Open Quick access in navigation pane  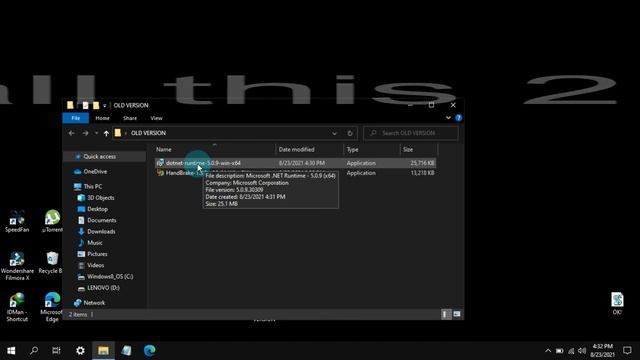(x=99, y=156)
